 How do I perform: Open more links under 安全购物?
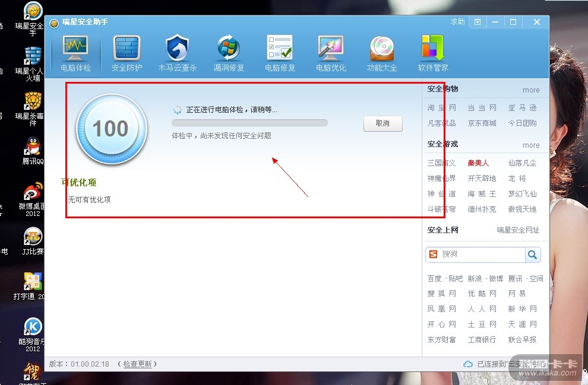(x=531, y=90)
